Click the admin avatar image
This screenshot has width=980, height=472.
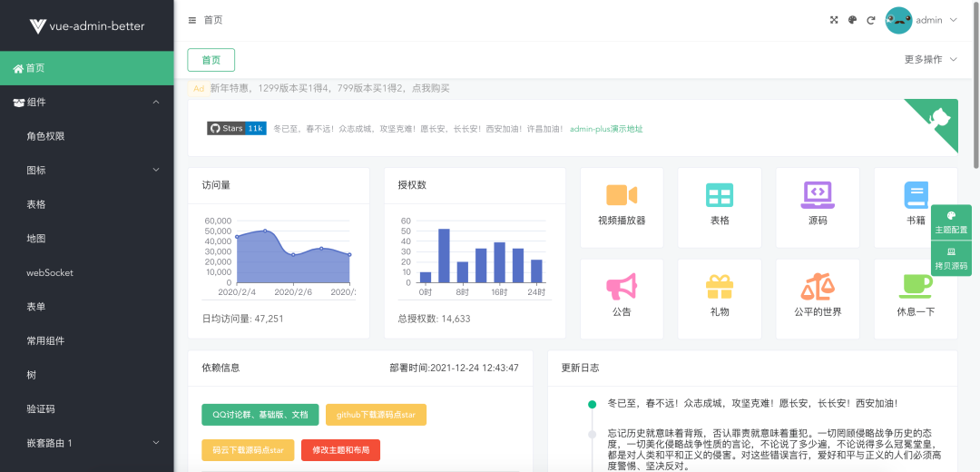point(898,20)
